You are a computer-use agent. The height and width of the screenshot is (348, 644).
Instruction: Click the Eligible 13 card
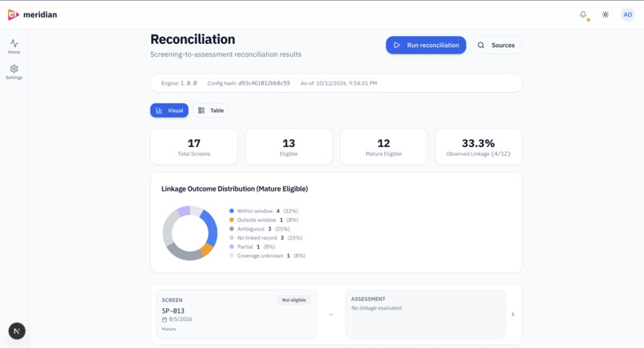(288, 147)
